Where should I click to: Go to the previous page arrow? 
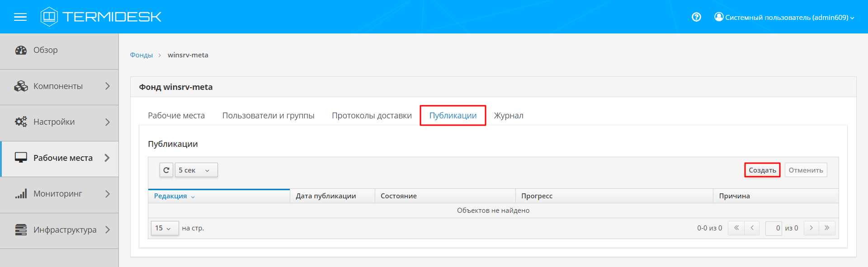[752, 228]
